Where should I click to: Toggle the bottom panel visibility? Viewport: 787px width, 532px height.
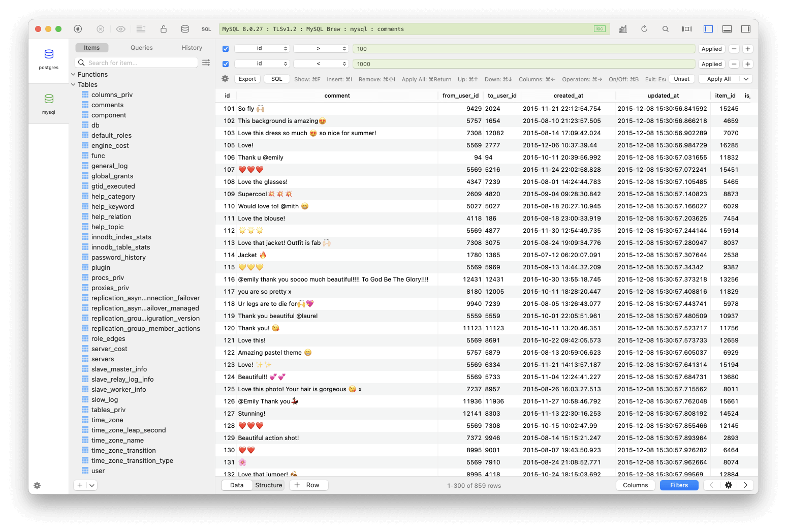pyautogui.click(x=727, y=29)
